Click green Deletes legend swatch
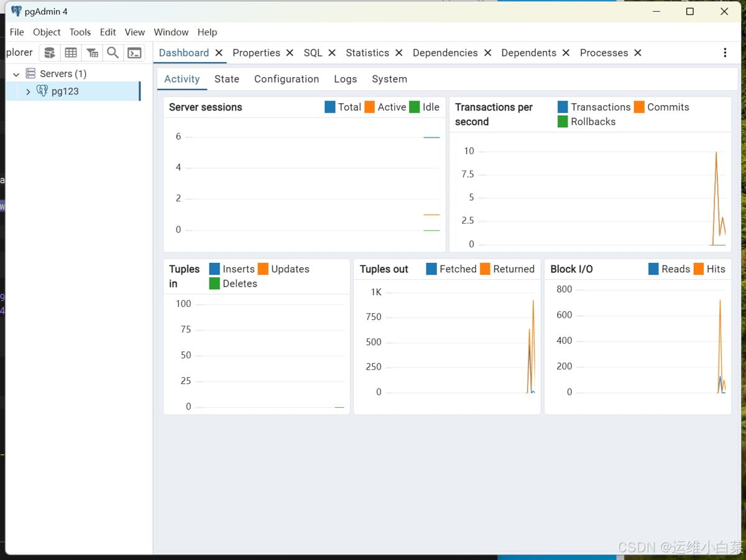Viewport: 746px width, 560px height. tap(214, 283)
